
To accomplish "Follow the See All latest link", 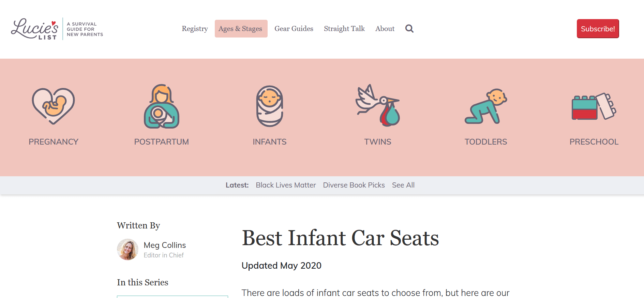I will tap(403, 185).
